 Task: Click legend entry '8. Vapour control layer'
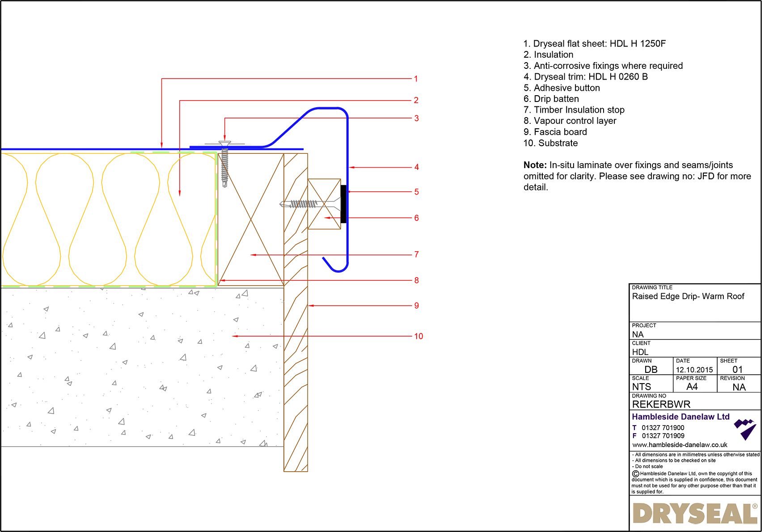(x=570, y=121)
